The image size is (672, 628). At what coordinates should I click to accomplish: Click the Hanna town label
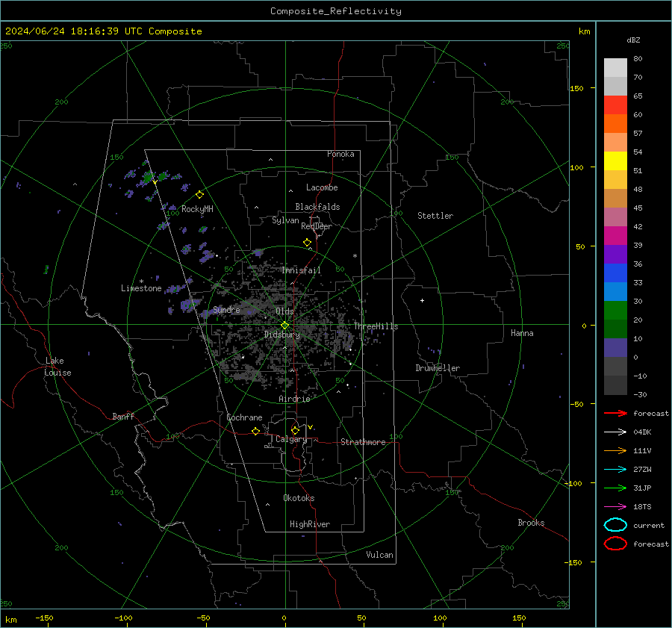[522, 333]
